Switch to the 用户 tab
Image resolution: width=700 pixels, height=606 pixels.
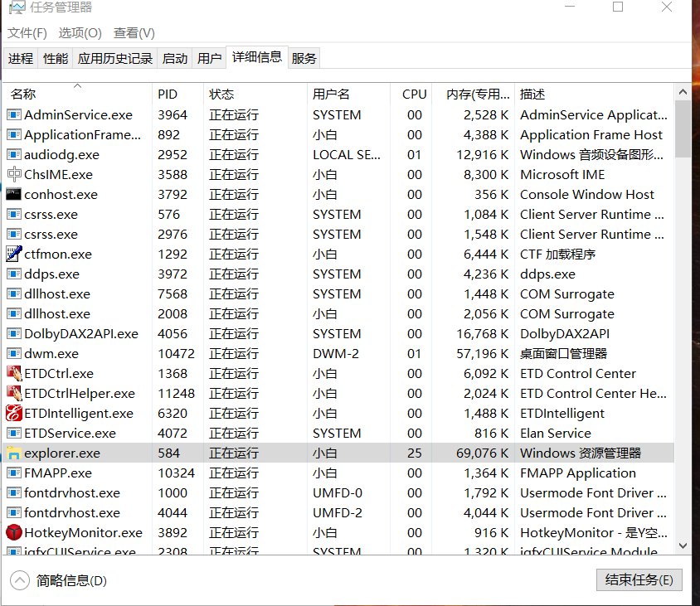209,59
